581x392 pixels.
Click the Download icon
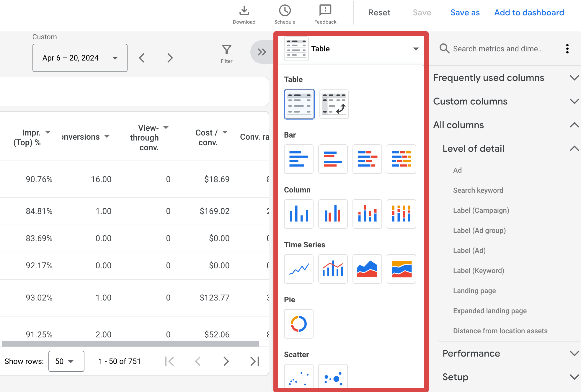tap(244, 11)
